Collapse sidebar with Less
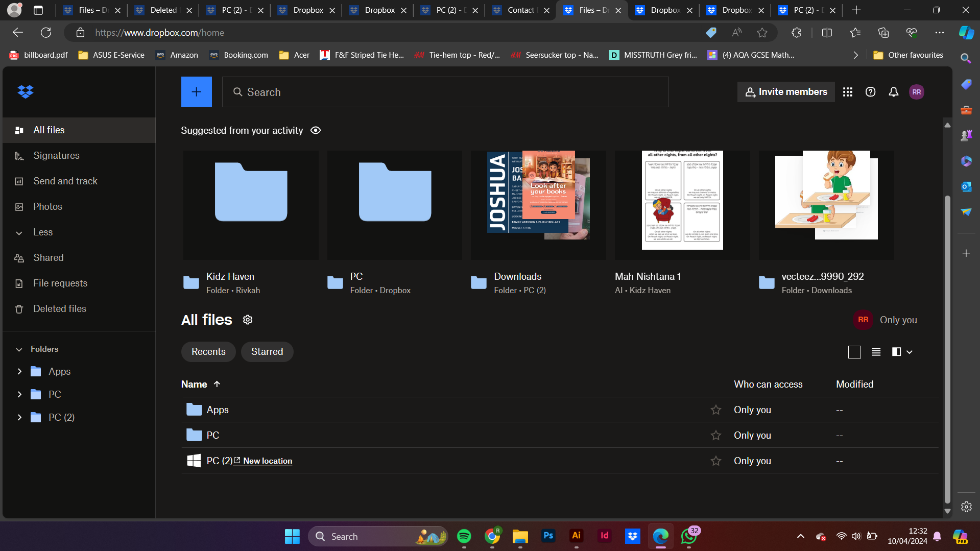Image resolution: width=980 pixels, height=551 pixels. point(43,232)
